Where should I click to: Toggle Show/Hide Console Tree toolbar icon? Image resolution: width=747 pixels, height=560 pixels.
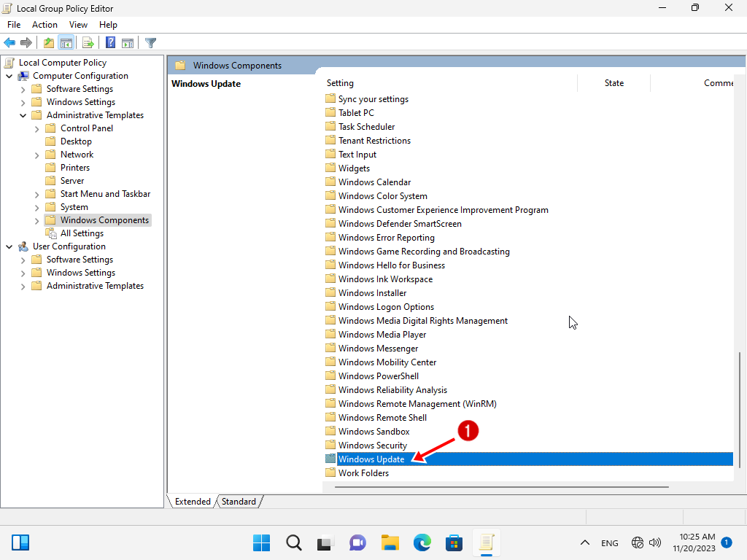click(x=66, y=43)
